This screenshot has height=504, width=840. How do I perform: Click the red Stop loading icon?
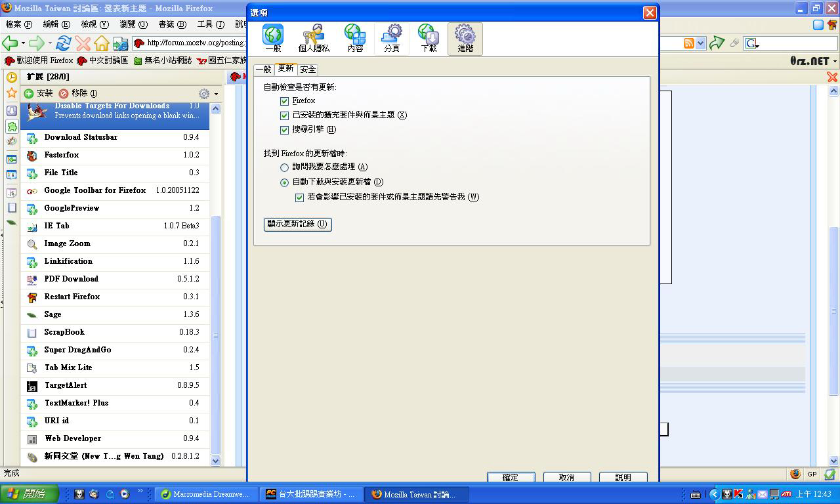pos(83,43)
